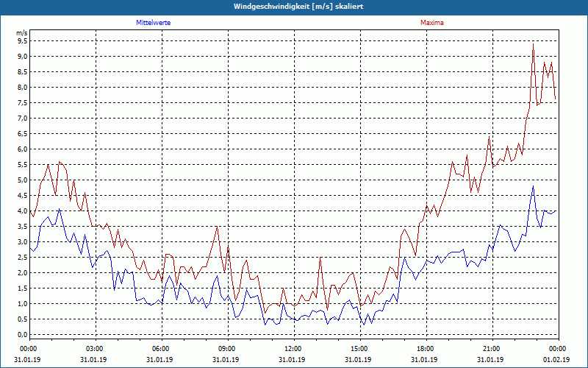The height and width of the screenshot is (368, 588).
Task: Select the 2,0 y-axis label
Action: 22,272
